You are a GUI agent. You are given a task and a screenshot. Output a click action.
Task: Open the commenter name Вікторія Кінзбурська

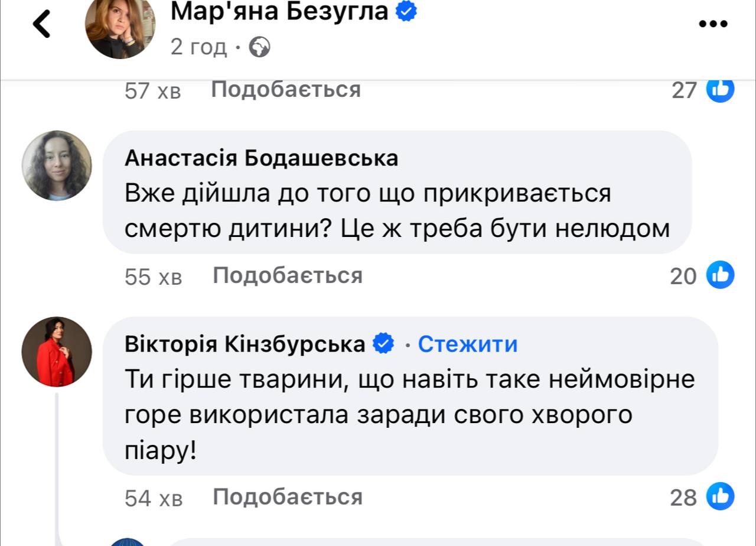click(x=245, y=344)
